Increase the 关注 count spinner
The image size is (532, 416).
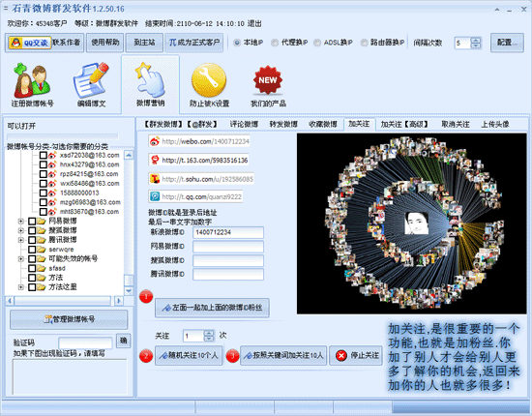(209, 333)
